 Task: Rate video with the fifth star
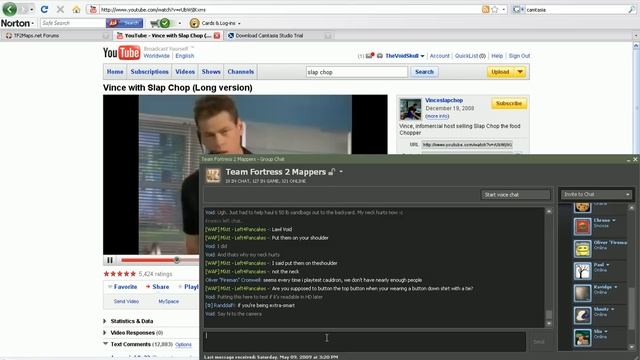[133, 274]
